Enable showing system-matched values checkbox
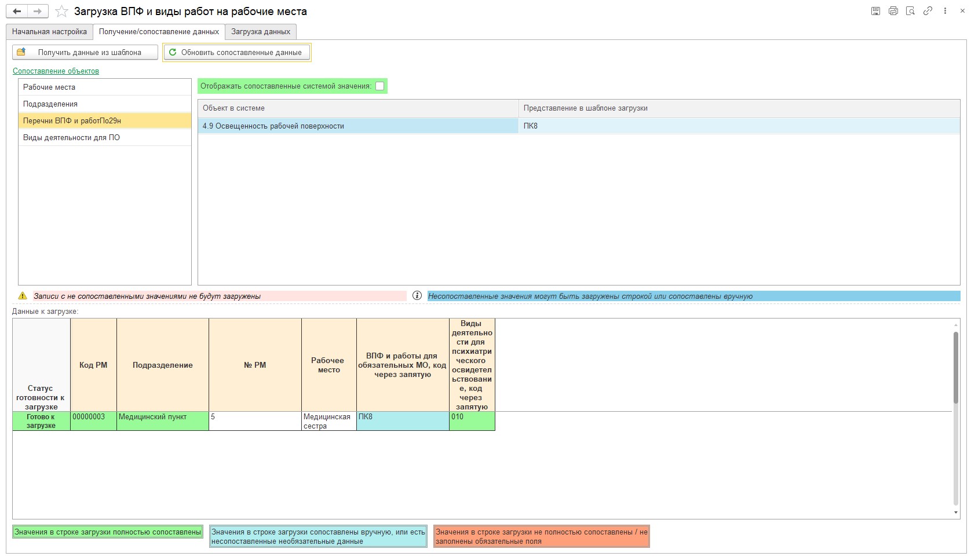 pyautogui.click(x=379, y=86)
